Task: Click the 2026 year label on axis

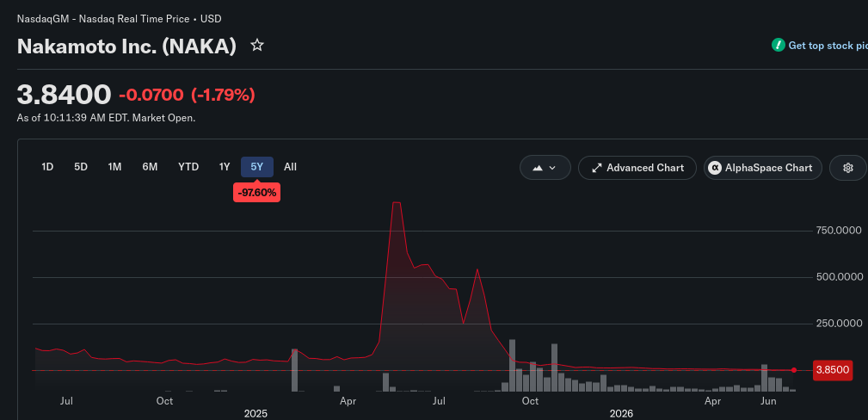Action: click(621, 414)
